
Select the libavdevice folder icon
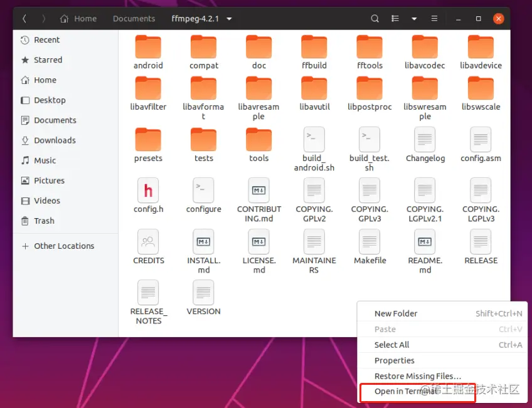coord(481,47)
